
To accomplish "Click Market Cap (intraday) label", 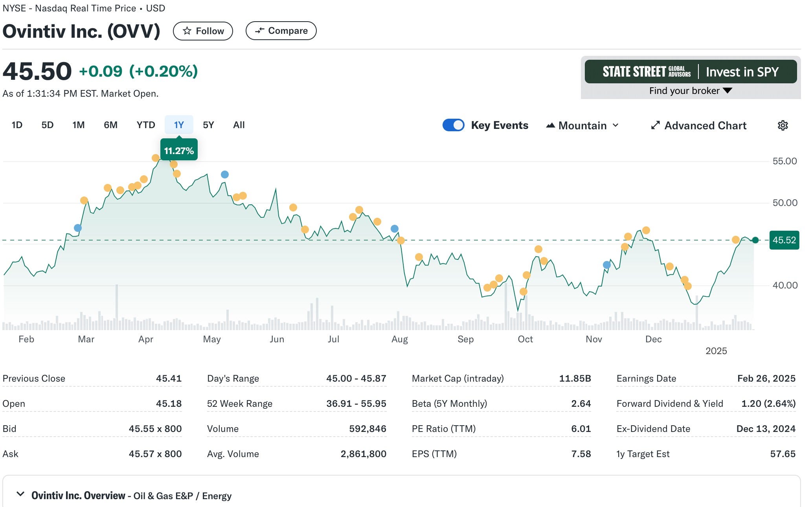I will click(458, 378).
